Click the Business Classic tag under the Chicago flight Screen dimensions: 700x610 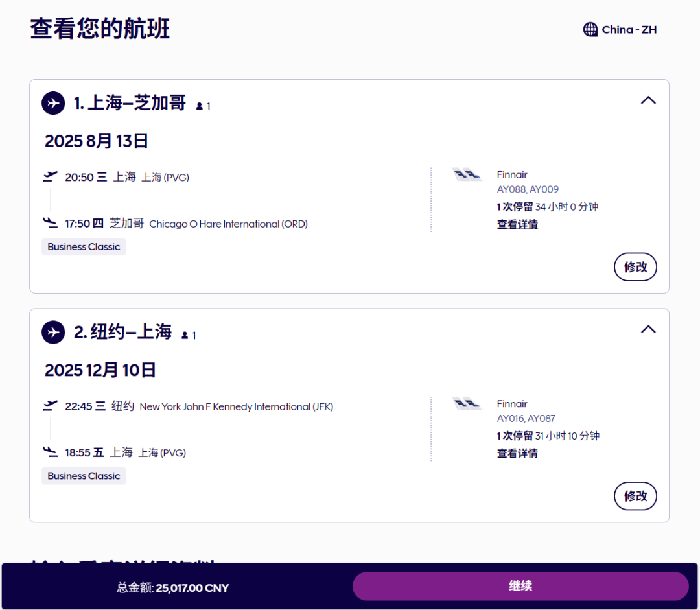click(x=84, y=247)
